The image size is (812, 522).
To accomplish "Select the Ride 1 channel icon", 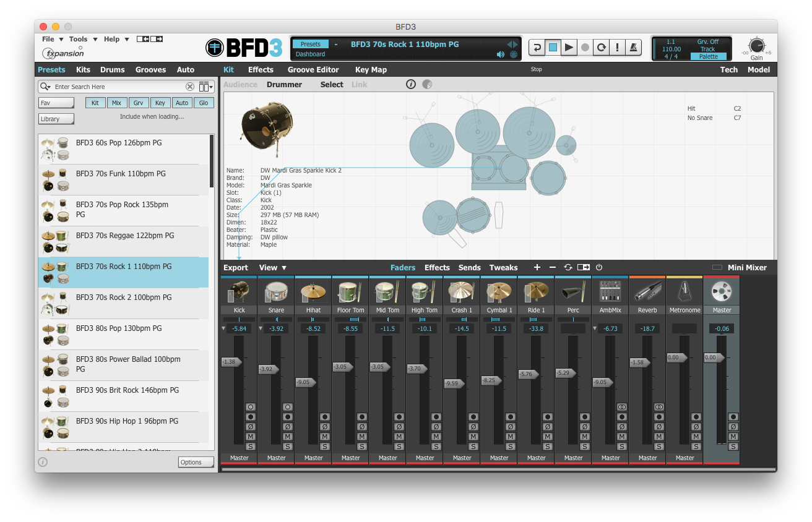I will (x=536, y=291).
